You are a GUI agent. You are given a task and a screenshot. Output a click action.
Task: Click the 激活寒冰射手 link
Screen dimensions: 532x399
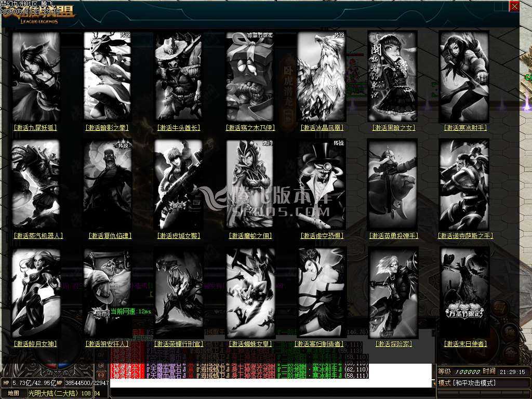coord(465,128)
